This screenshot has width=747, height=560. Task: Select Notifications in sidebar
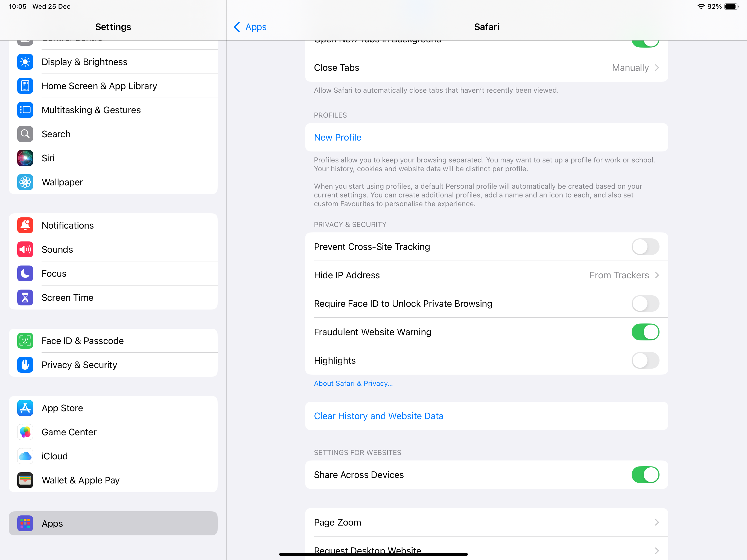point(113,225)
